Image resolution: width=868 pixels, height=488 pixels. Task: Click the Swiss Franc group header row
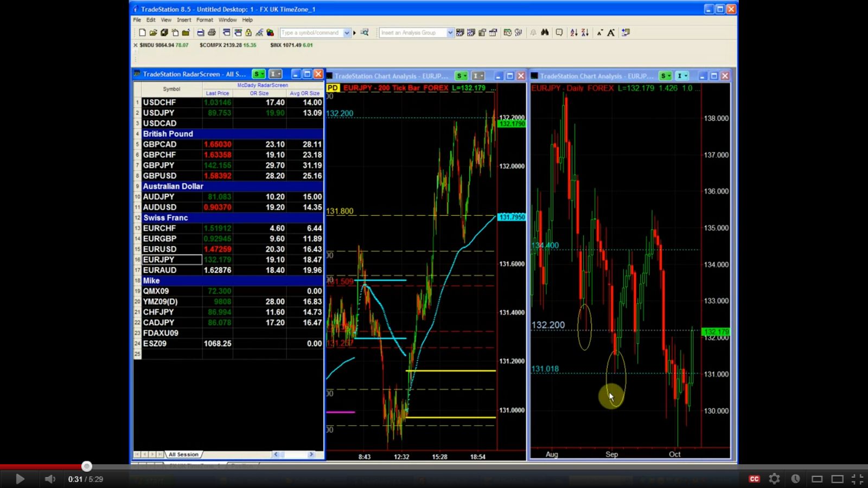coord(232,218)
